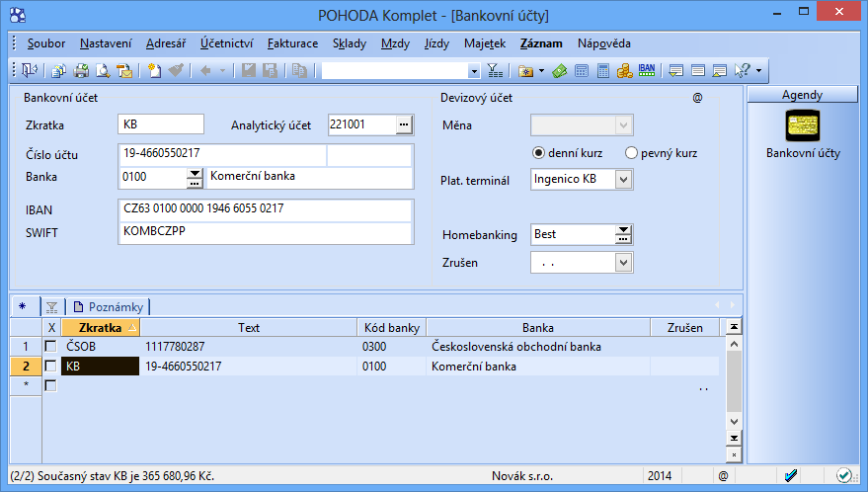This screenshot has height=492, width=868.
Task: Click the middle list panel toolbar icon
Action: (x=698, y=71)
